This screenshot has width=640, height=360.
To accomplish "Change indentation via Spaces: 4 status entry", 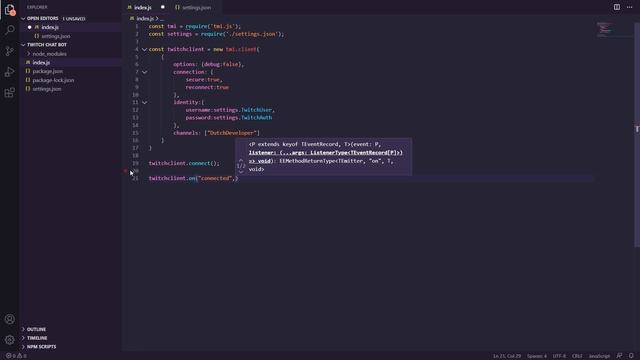I will pos(537,356).
